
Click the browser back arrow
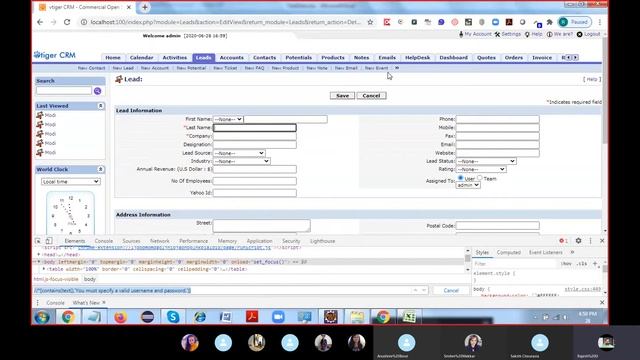[40, 22]
